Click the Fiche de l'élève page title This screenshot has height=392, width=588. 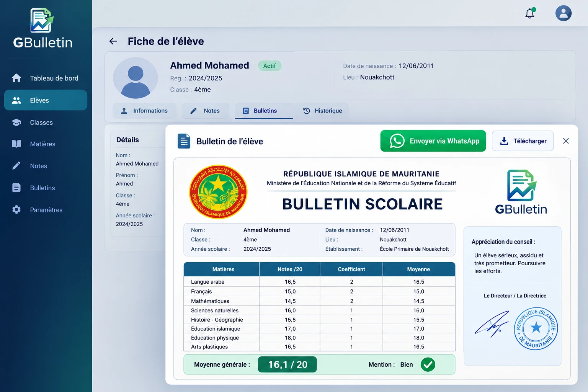(166, 41)
